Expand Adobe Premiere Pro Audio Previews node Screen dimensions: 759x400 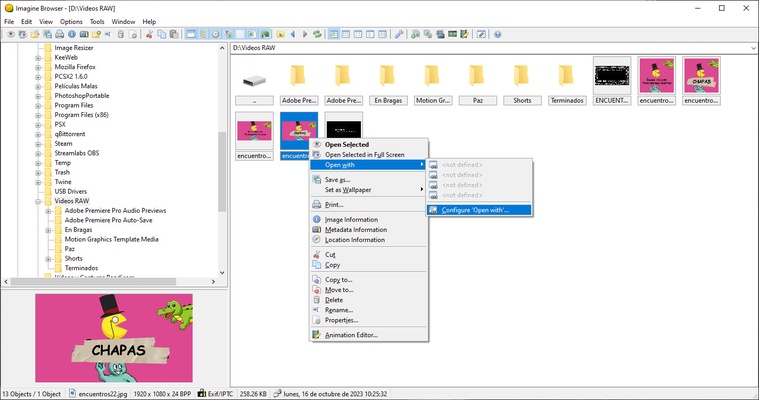[x=48, y=211]
